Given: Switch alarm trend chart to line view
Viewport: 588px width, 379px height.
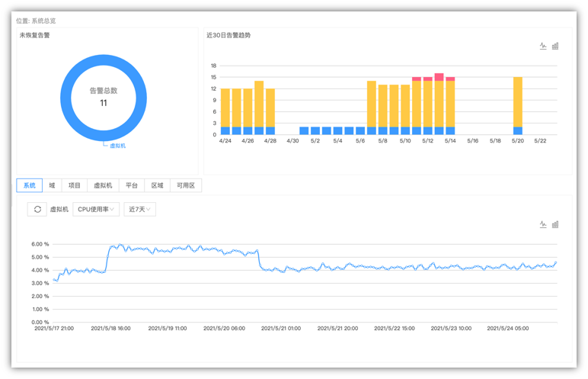Looking at the screenshot, I should pos(543,46).
